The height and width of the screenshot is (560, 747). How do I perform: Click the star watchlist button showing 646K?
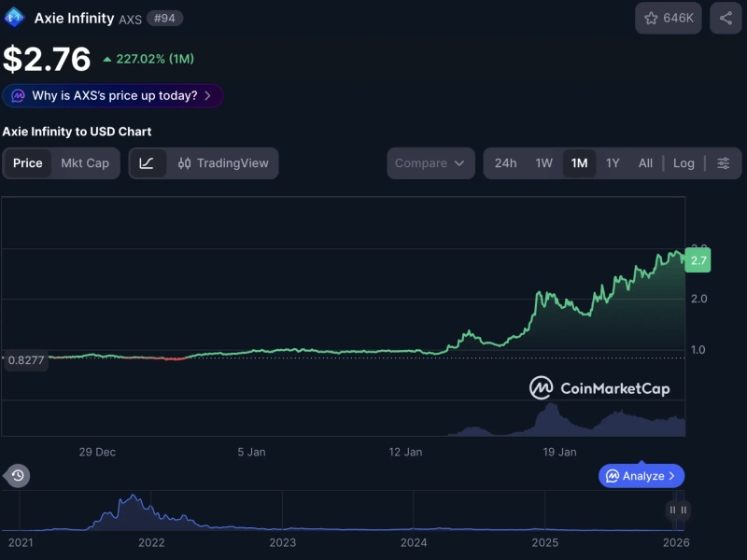669,18
